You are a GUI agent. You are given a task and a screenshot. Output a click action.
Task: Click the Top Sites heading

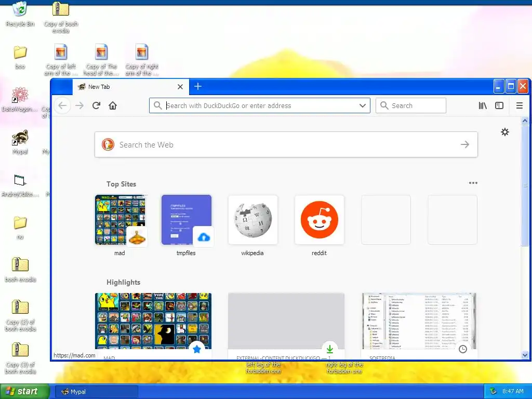pyautogui.click(x=121, y=184)
